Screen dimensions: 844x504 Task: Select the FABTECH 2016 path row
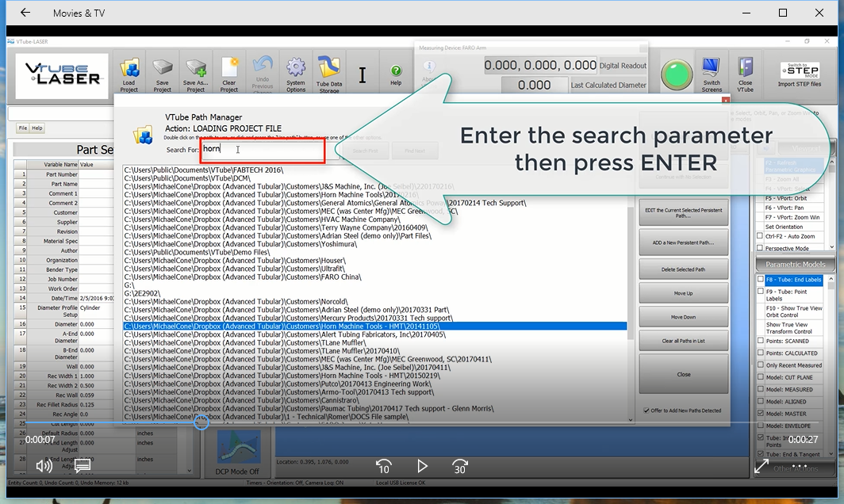click(x=374, y=170)
